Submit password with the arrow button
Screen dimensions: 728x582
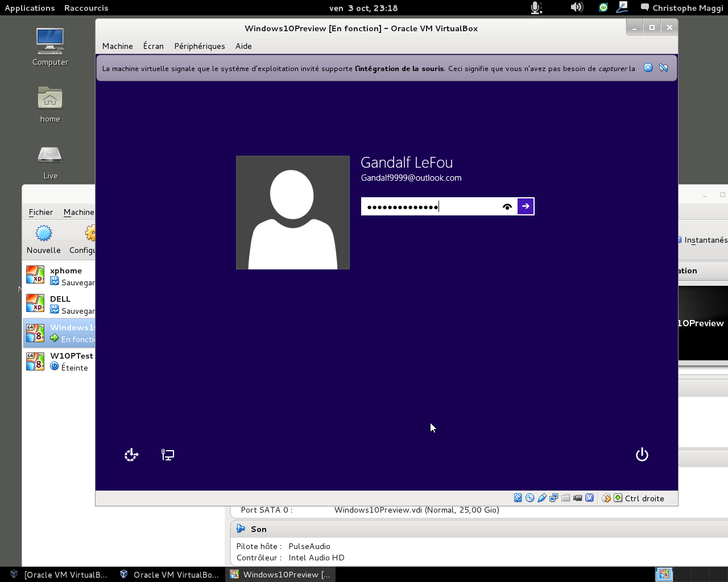coord(526,206)
